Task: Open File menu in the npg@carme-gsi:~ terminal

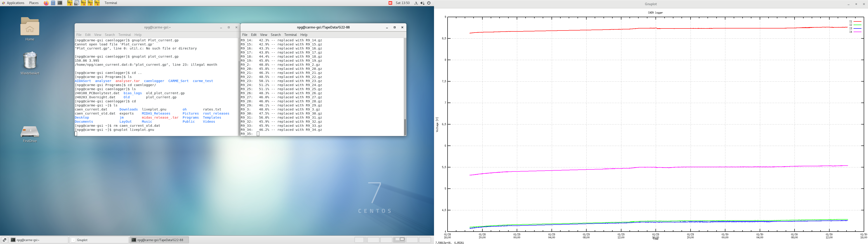Action: 79,35
